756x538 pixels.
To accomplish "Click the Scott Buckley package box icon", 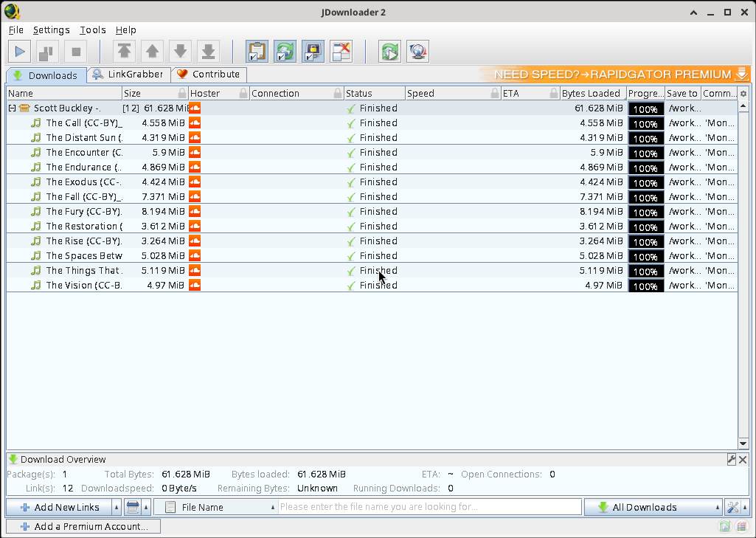I will pos(24,108).
